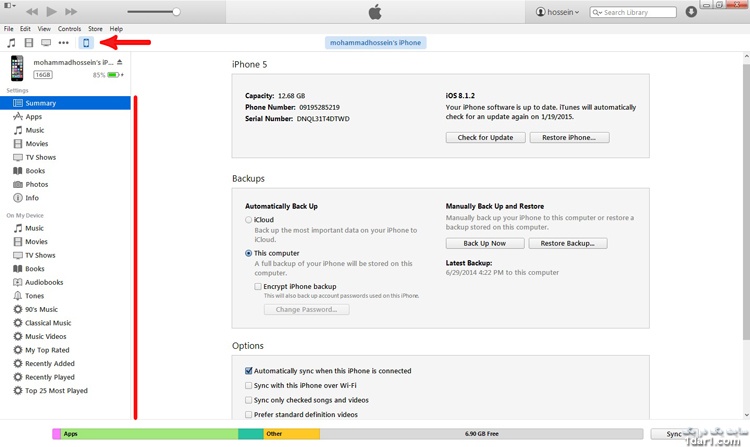This screenshot has width=750, height=447.
Task: Open the View menu
Action: click(x=44, y=29)
